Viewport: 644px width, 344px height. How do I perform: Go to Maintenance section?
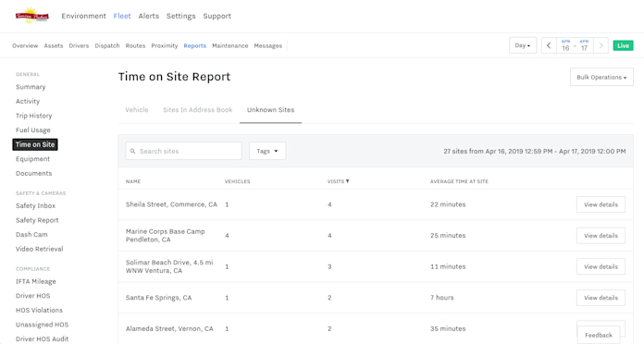coord(230,45)
